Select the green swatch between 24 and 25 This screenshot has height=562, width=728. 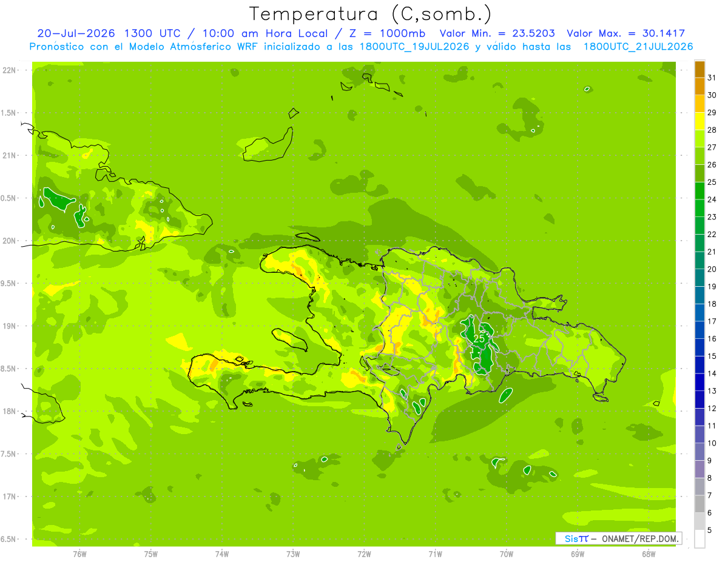699,191
